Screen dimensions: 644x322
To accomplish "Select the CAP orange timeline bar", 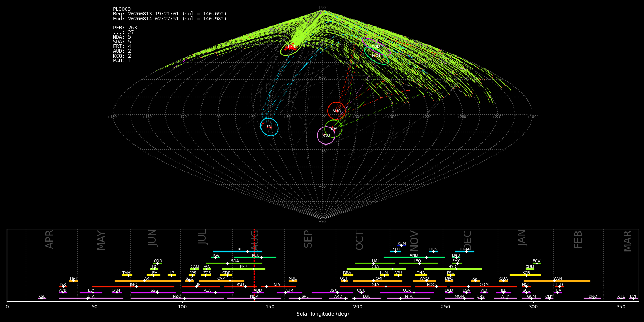I will pos(222,281).
